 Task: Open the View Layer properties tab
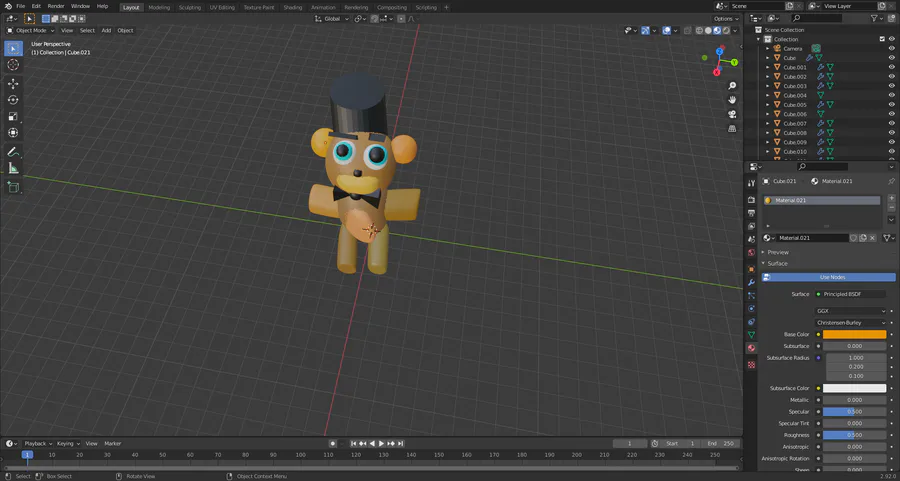coord(751,226)
